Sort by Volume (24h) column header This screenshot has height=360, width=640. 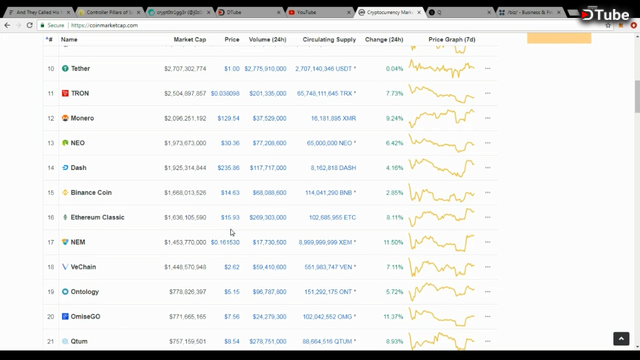267,40
